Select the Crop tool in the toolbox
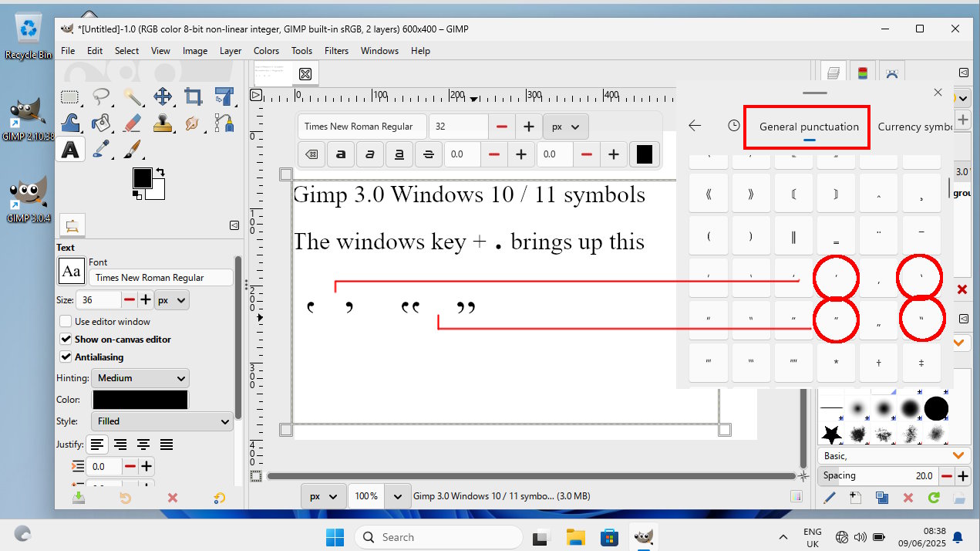This screenshot has height=551, width=980. (193, 96)
